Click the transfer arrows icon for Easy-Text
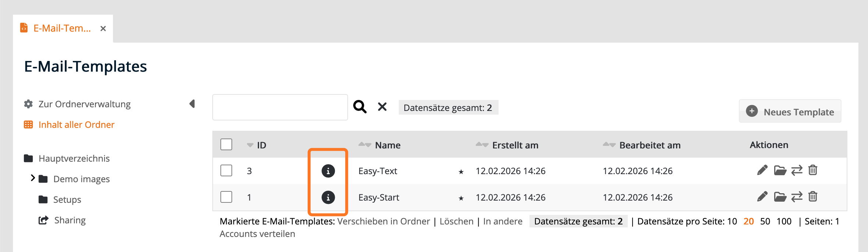Viewport: 868px width, 252px height. tap(797, 170)
